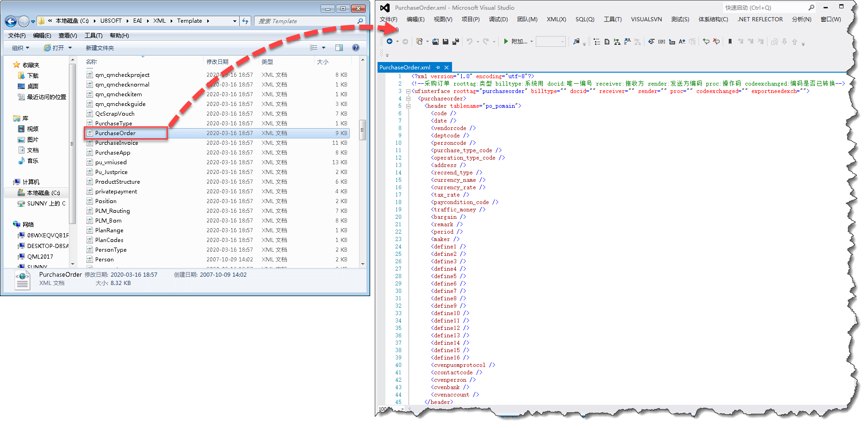Click the Explorer file list vertical scrollbar thumb
The height and width of the screenshot is (428, 868).
point(362,130)
